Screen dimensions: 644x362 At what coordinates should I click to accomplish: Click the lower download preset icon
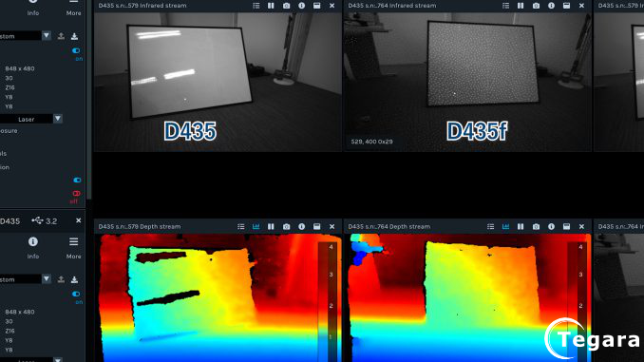coord(74,279)
